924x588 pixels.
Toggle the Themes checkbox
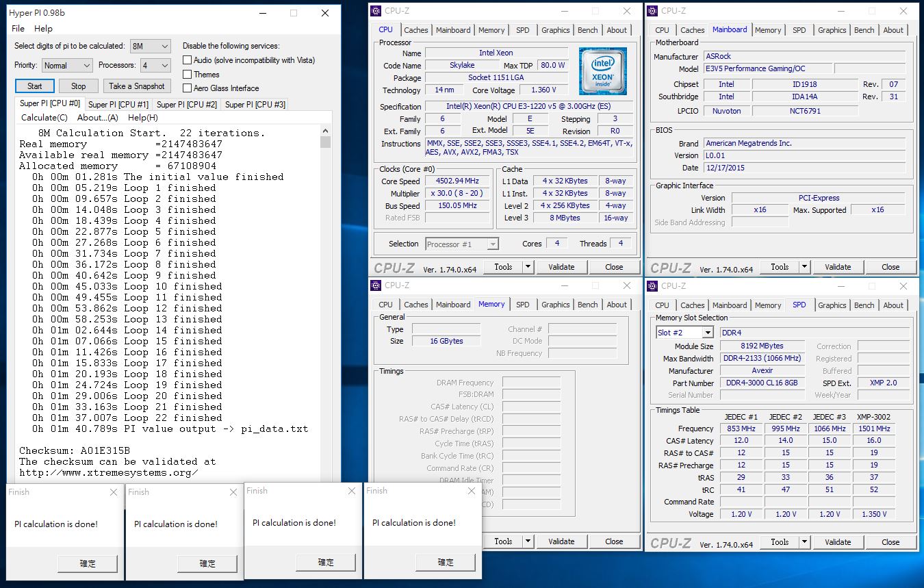(x=187, y=74)
